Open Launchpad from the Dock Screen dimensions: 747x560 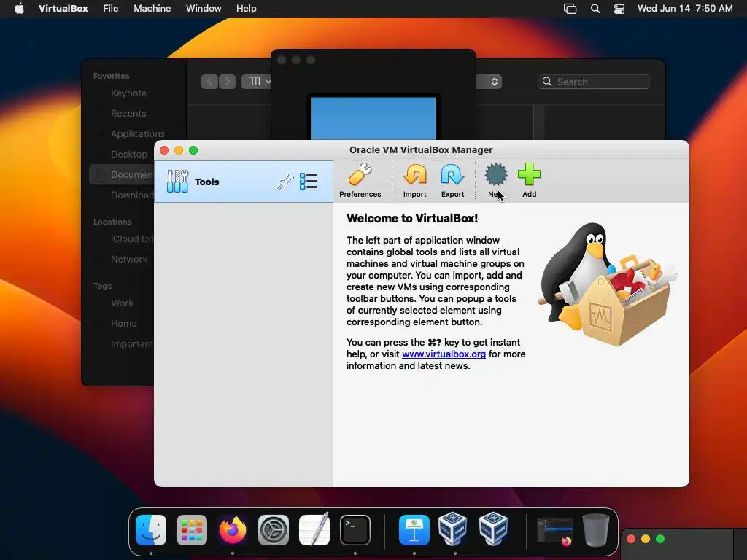pos(192,530)
